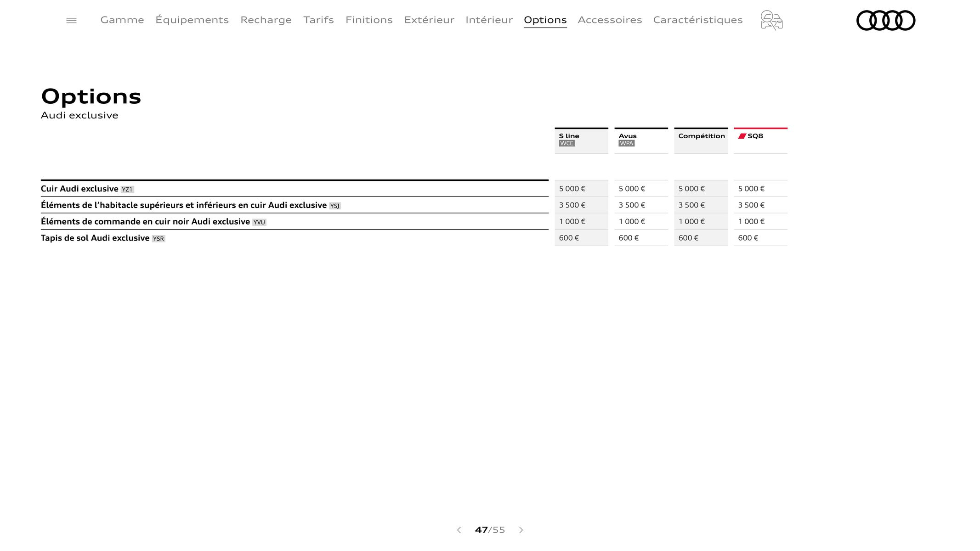This screenshot has width=980, height=551.
Task: Click the Avus column header
Action: click(641, 141)
